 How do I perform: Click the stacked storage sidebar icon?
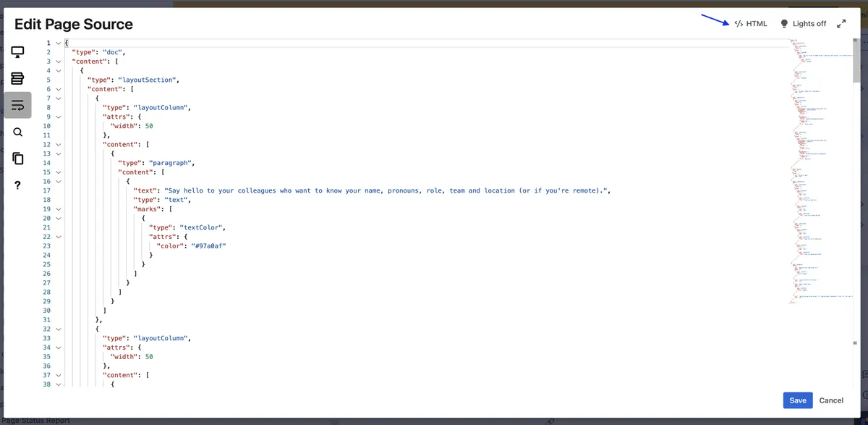click(17, 78)
